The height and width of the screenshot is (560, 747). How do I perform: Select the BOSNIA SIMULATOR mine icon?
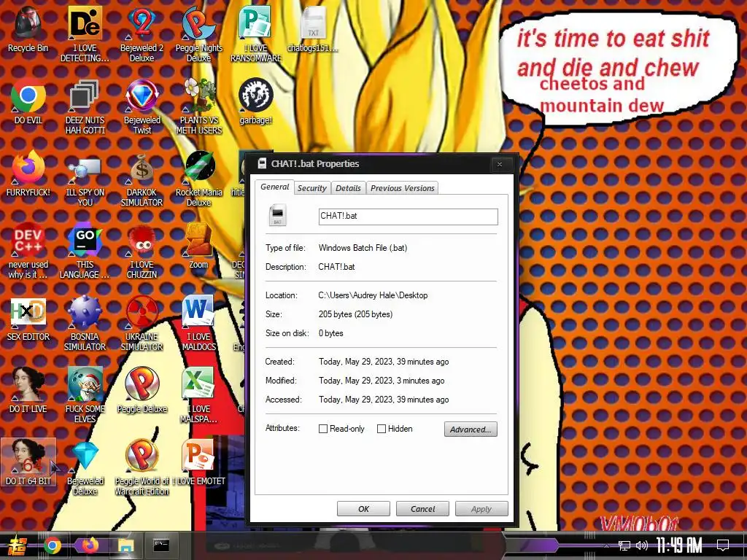pos(85,323)
